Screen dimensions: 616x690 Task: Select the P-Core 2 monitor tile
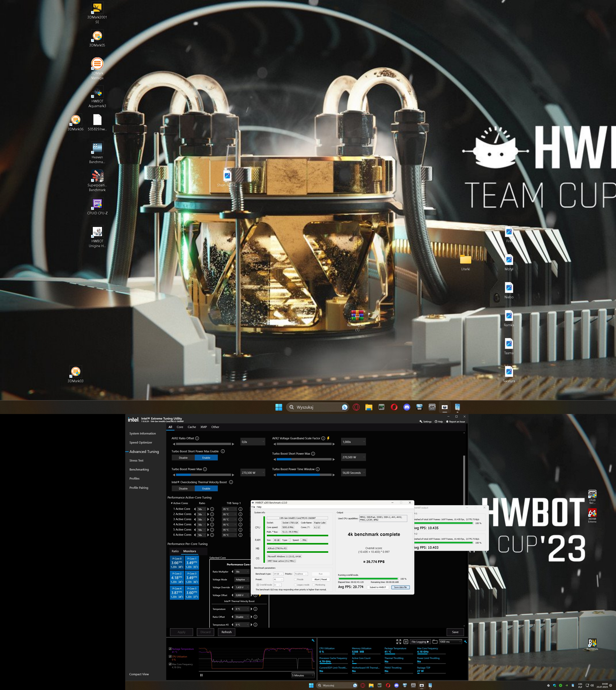point(177,578)
